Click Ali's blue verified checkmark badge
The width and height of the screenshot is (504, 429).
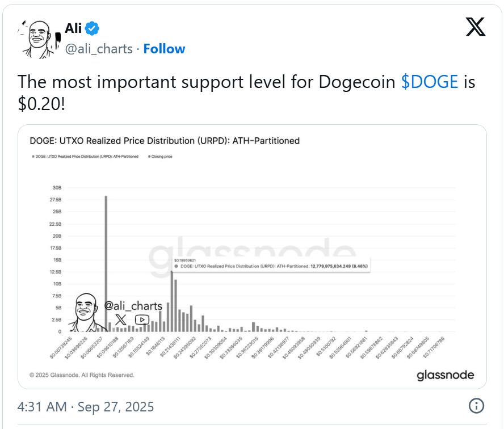[x=91, y=27]
